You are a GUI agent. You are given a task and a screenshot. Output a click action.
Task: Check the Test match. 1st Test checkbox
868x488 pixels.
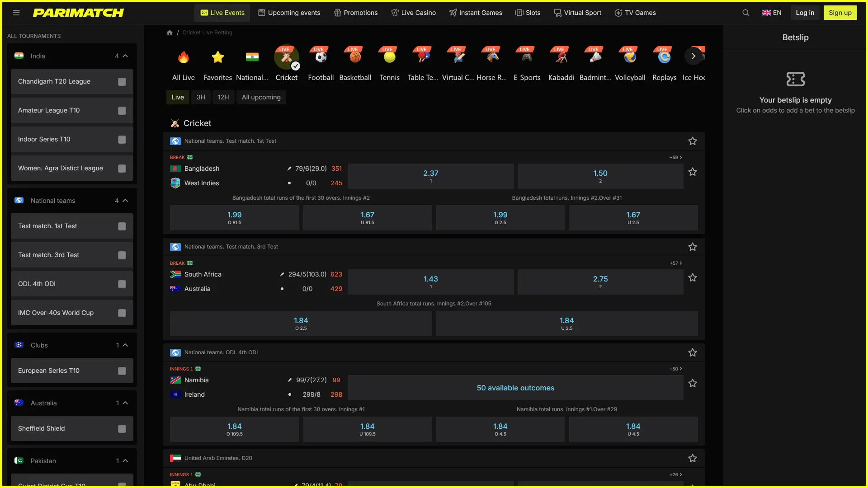[x=122, y=226]
